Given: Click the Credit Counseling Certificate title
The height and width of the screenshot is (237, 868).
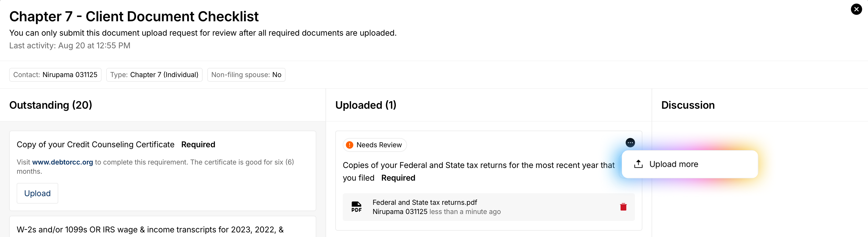Looking at the screenshot, I should tap(95, 144).
